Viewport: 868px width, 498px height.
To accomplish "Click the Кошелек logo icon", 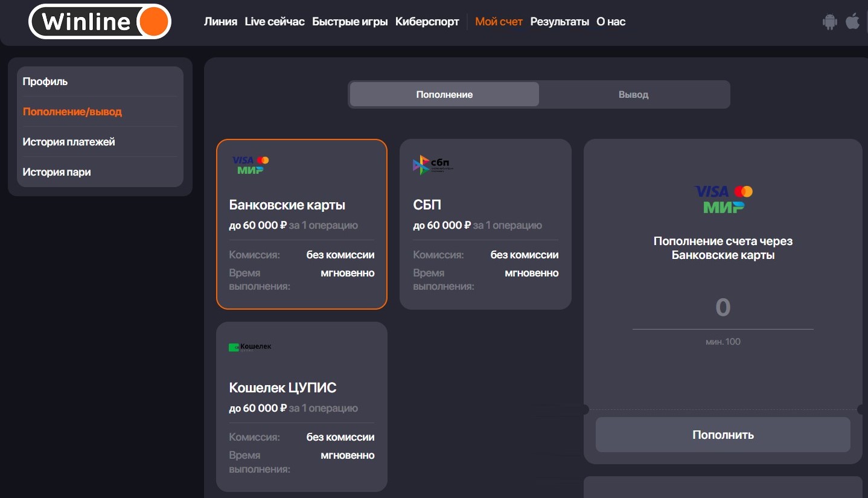I will point(250,347).
